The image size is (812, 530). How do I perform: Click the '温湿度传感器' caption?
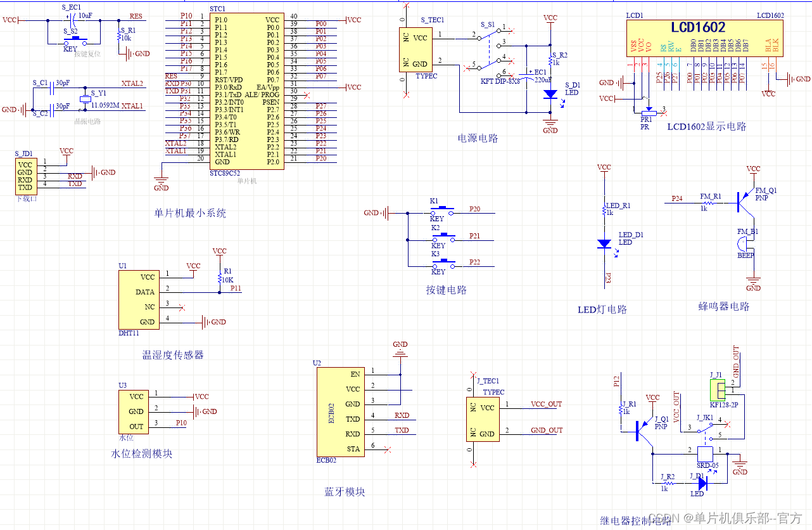pyautogui.click(x=173, y=355)
